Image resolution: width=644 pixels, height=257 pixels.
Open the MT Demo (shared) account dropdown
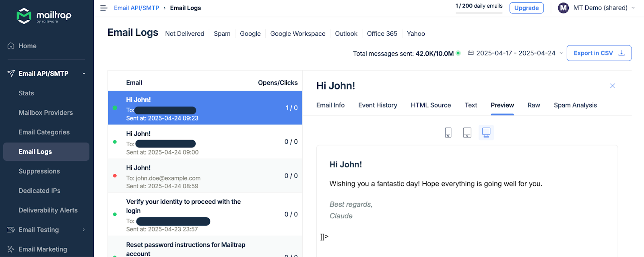pyautogui.click(x=633, y=8)
